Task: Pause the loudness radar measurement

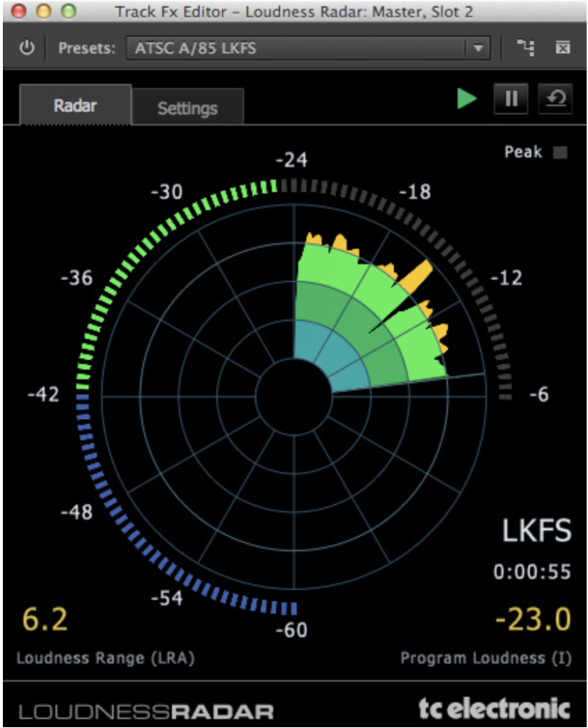Action: (511, 98)
